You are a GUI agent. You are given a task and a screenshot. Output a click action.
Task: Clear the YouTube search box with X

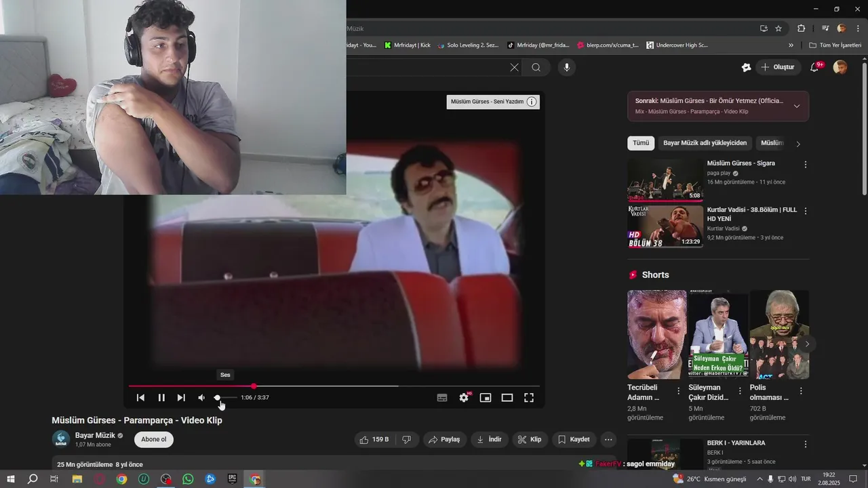point(514,67)
